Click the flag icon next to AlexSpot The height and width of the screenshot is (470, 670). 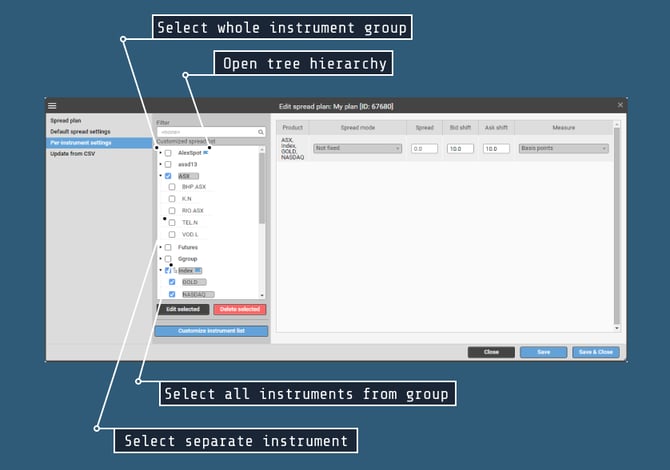point(206,152)
